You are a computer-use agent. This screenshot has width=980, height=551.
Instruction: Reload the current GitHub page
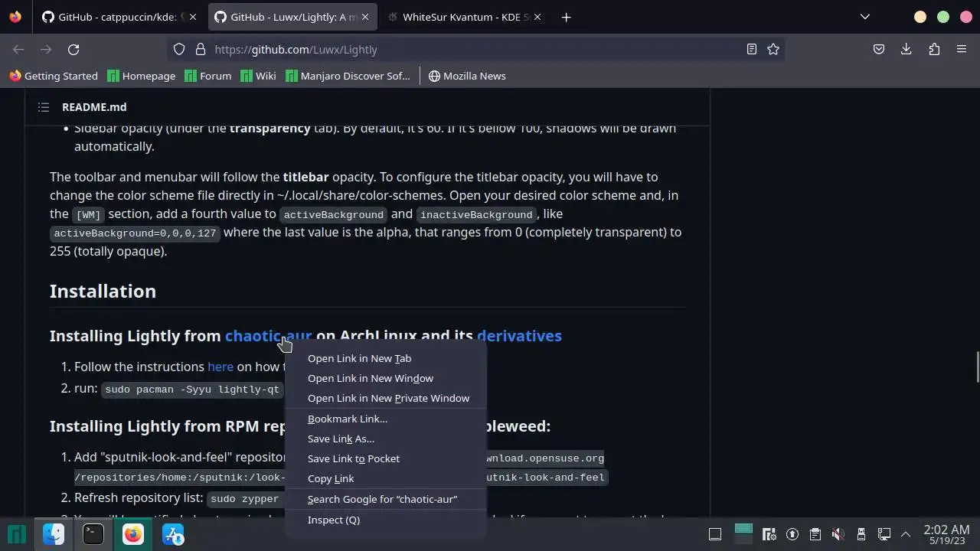(73, 49)
